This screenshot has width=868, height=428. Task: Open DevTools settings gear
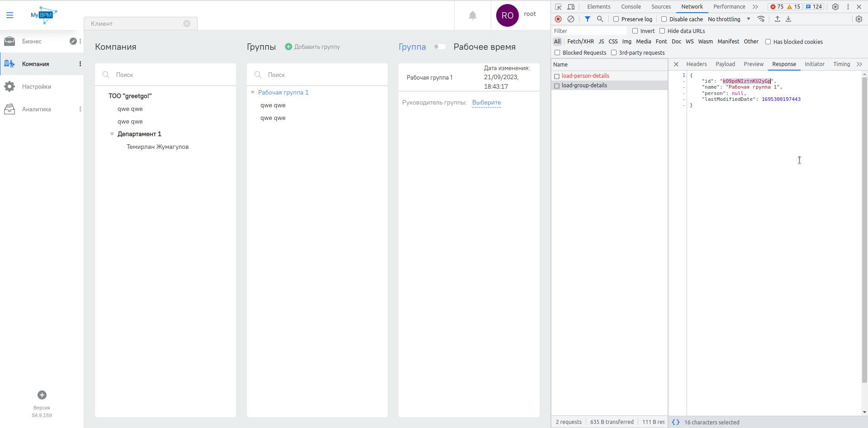pos(835,7)
